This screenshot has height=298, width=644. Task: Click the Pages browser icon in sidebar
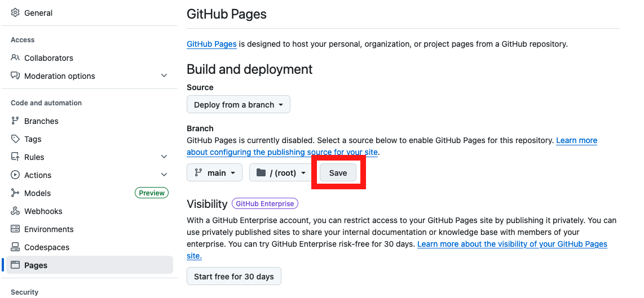coord(15,265)
